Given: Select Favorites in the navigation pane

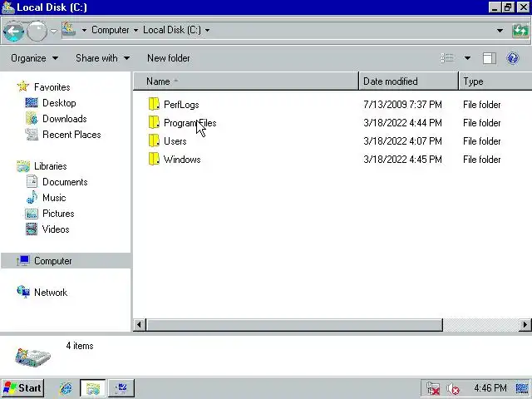Looking at the screenshot, I should click(52, 87).
